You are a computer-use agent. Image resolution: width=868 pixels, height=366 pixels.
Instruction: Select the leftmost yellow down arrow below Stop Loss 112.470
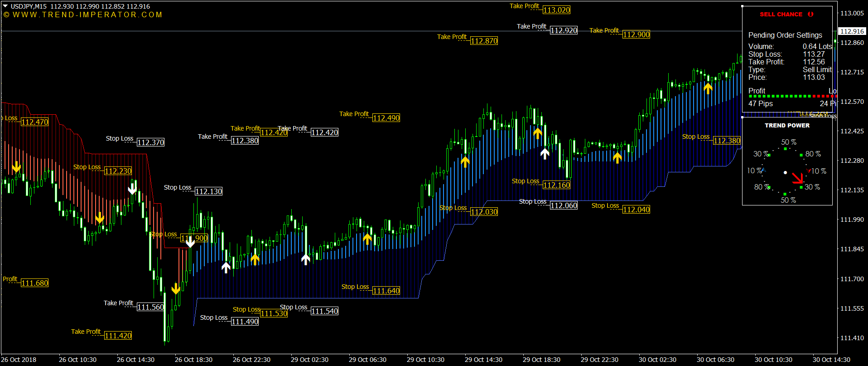tap(16, 167)
